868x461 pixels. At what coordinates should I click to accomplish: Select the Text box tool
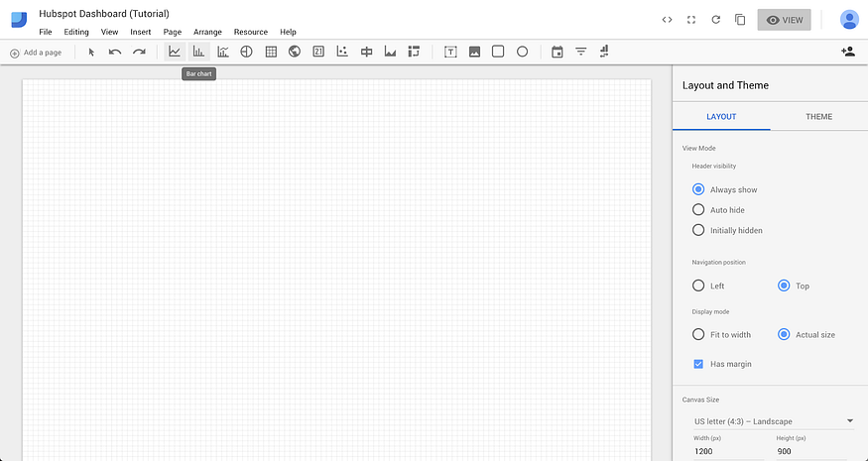450,52
